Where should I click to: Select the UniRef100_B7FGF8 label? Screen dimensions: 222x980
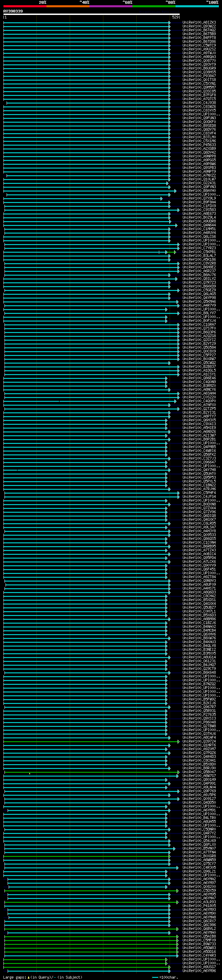coord(199,95)
